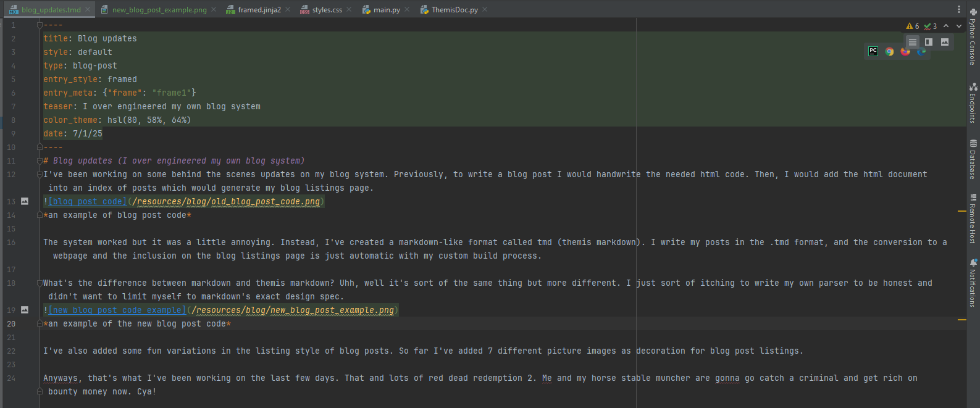Open the editor tabs three-dot options menu

pos(958,9)
